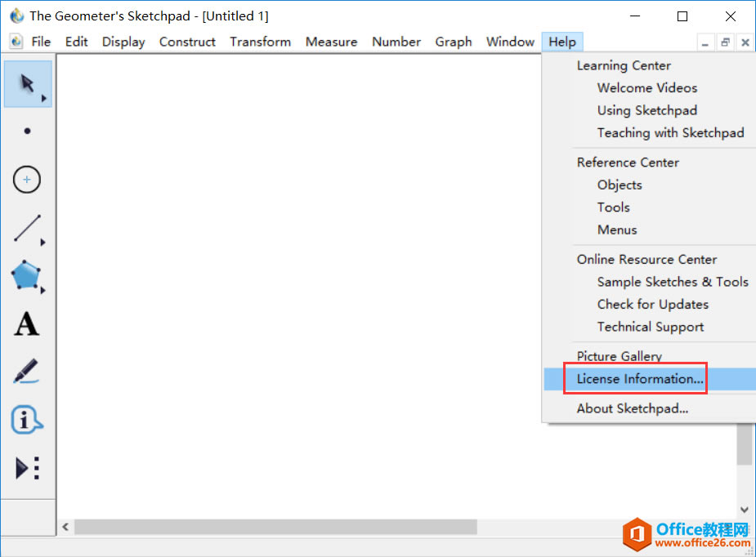
Task: Close the Untitled 1 document
Action: click(745, 42)
